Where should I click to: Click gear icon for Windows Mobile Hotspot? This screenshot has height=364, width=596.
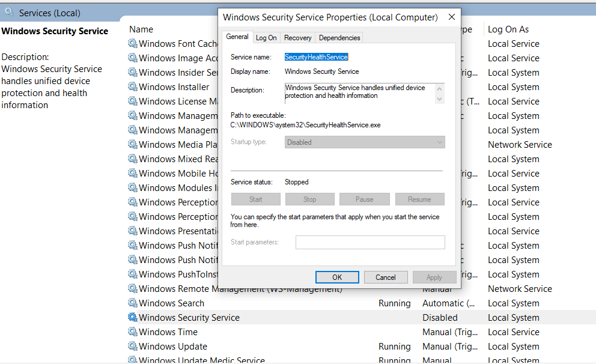132,173
